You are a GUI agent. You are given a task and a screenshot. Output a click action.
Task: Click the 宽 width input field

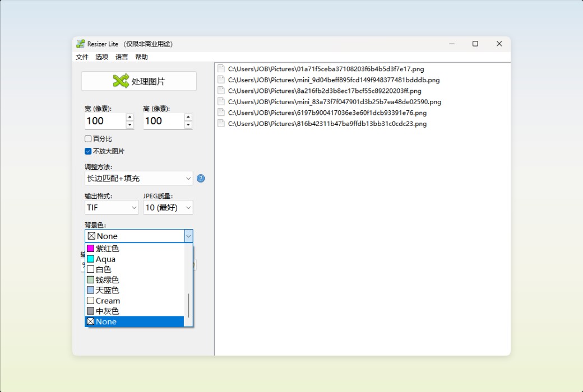coord(104,121)
